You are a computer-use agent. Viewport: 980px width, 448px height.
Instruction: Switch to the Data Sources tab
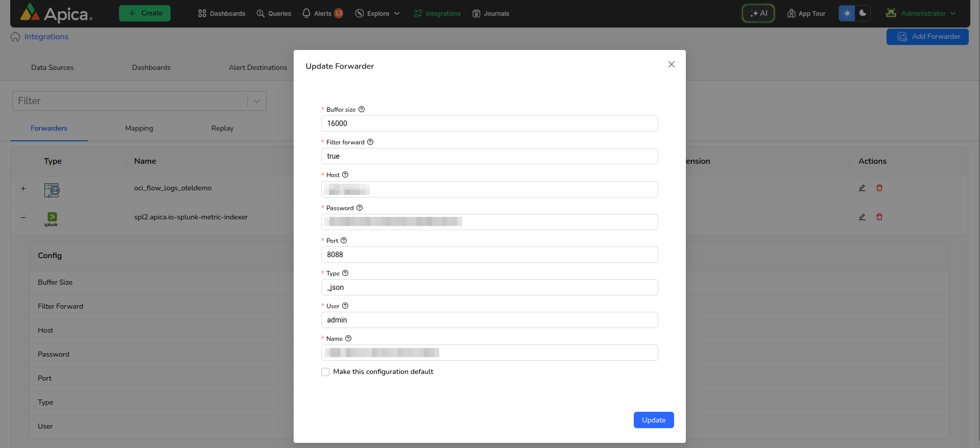pos(52,67)
